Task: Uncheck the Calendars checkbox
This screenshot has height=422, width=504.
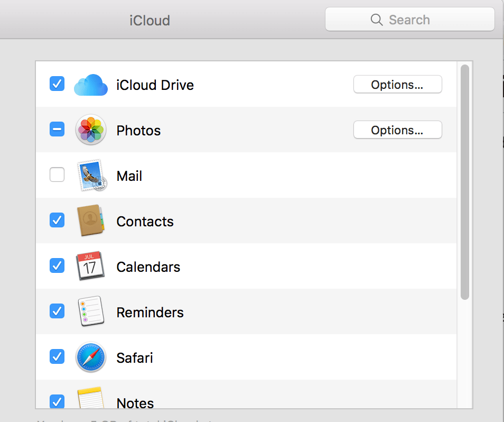Action: [57, 265]
